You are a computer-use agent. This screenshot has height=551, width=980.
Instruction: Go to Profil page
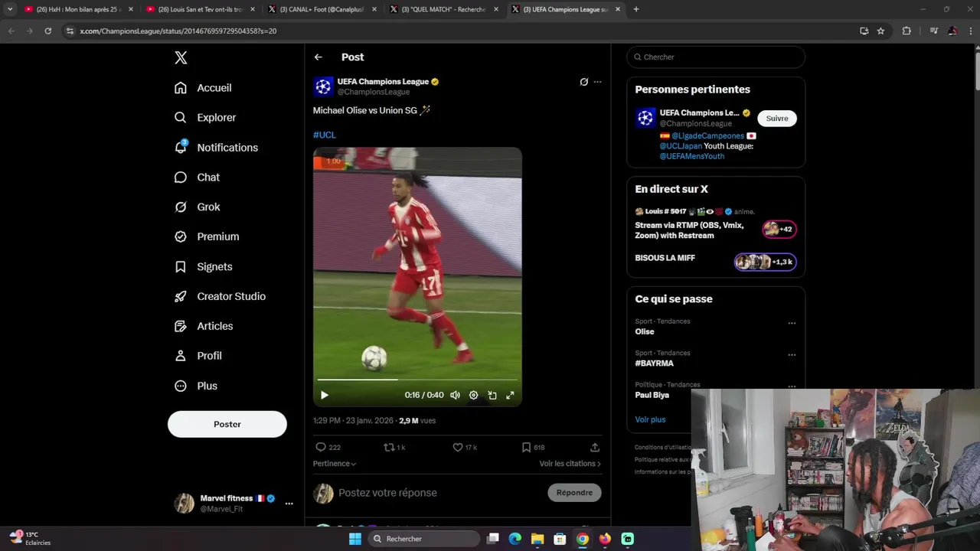pos(198,356)
